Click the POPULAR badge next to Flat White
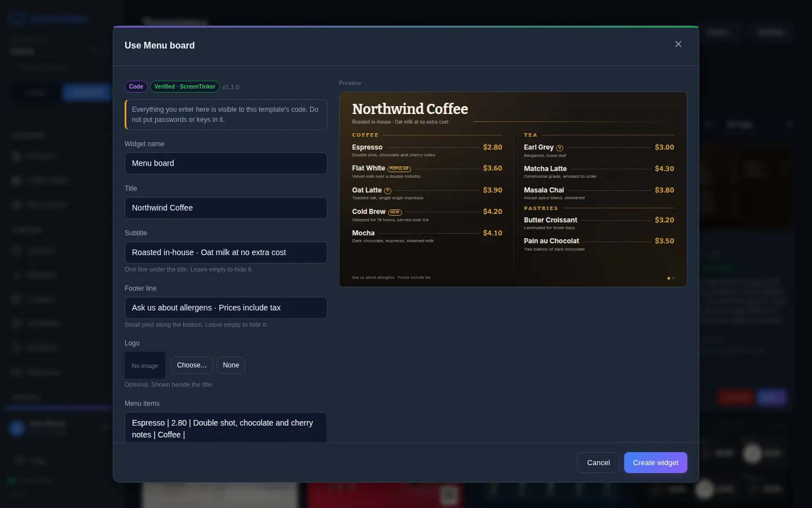Viewport: 812px width, 508px height. click(399, 169)
